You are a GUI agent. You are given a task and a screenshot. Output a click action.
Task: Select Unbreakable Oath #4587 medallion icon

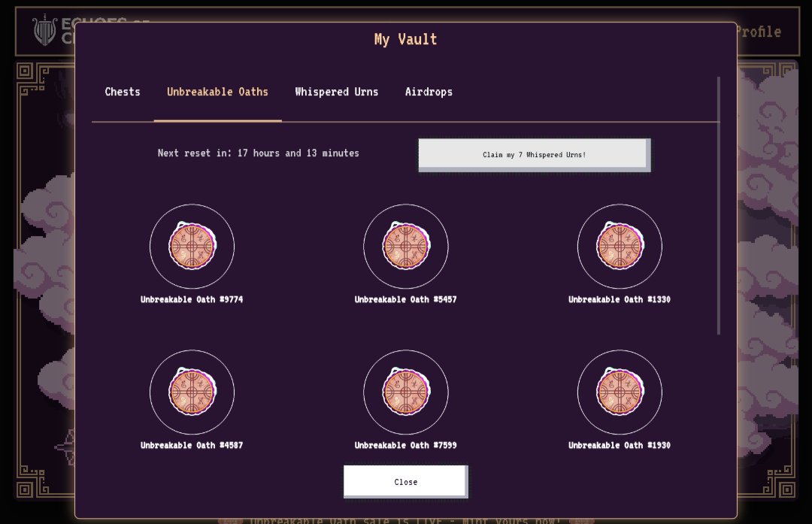(192, 392)
